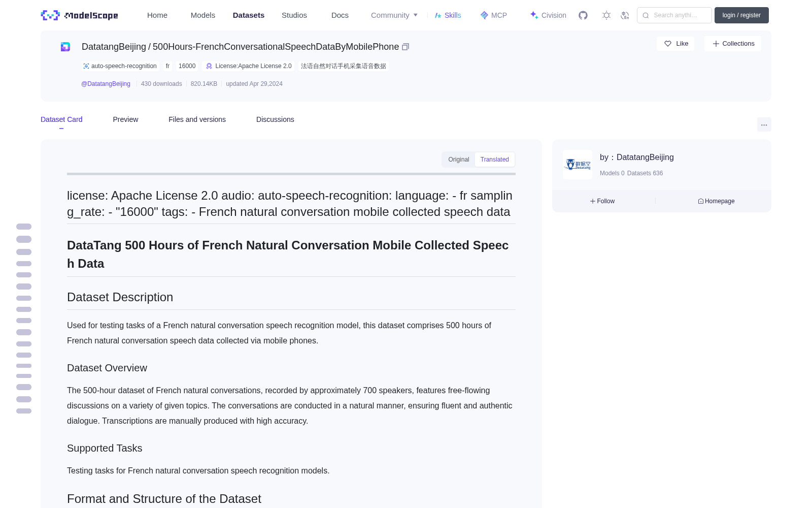This screenshot has height=508, width=812.
Task: Select the Dataset Card tab
Action: coord(61,119)
